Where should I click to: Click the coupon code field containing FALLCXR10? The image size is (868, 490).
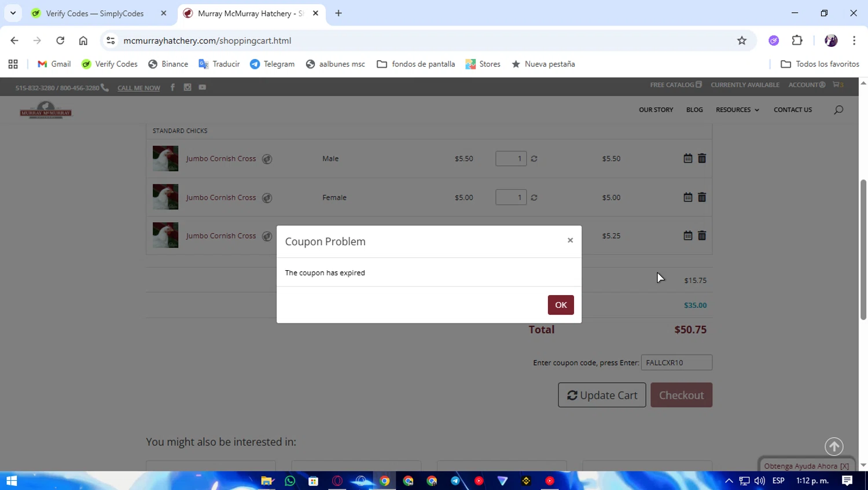676,363
